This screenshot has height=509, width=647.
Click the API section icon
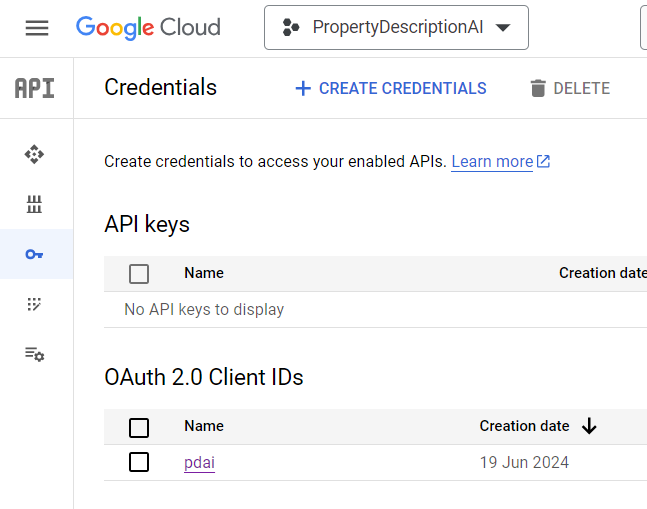(35, 88)
